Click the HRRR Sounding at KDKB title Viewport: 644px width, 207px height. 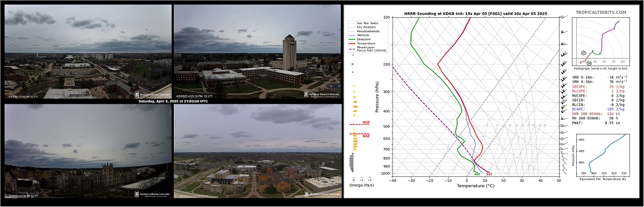[x=476, y=13]
